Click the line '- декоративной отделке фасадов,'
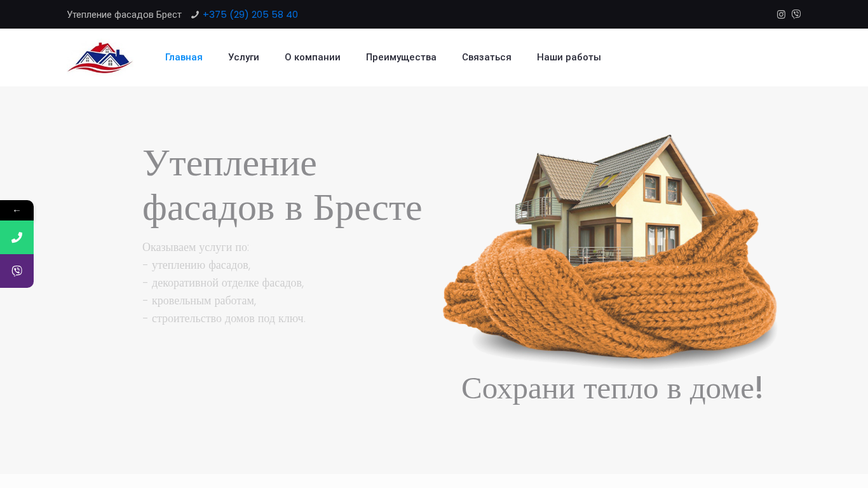Viewport: 868px width, 488px height. (223, 283)
